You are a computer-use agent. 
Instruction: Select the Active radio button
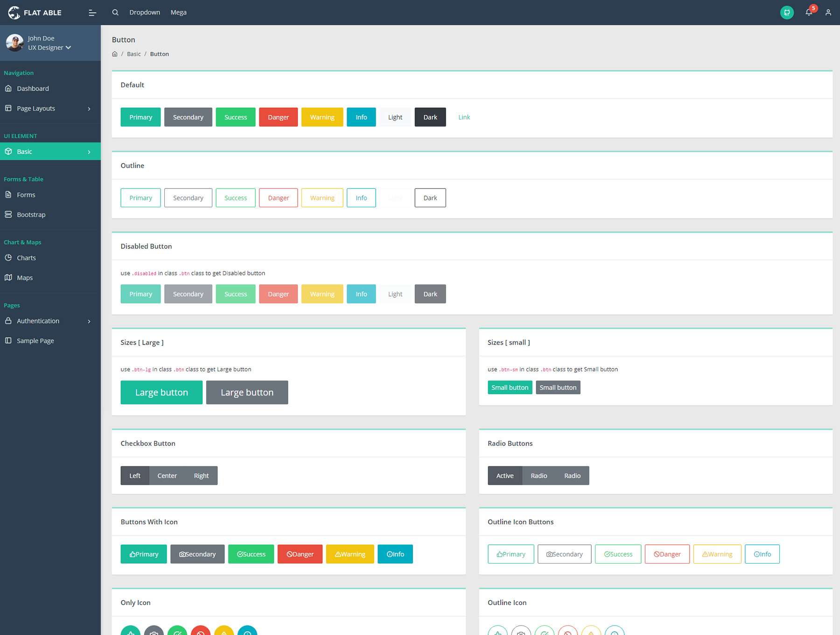coord(505,476)
